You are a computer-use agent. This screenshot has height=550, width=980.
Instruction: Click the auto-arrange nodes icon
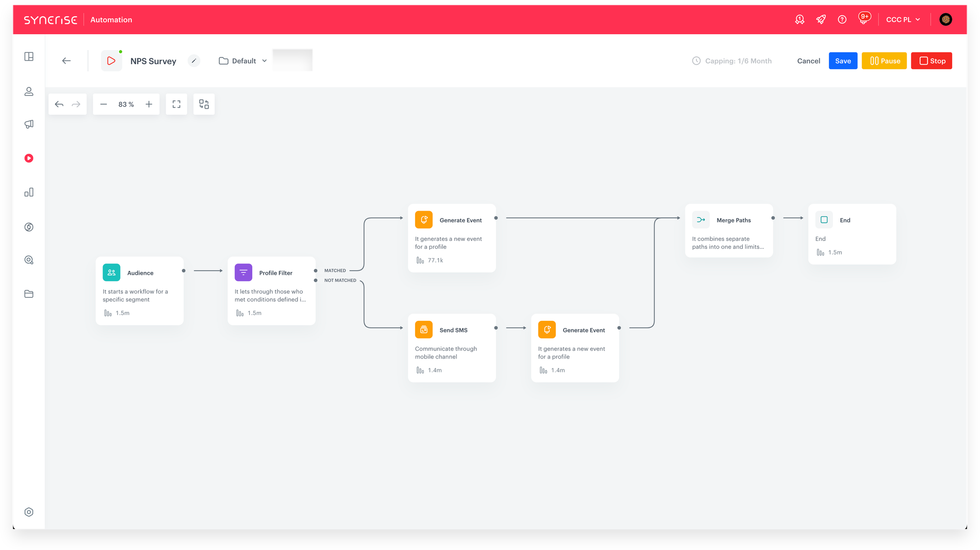pos(204,104)
